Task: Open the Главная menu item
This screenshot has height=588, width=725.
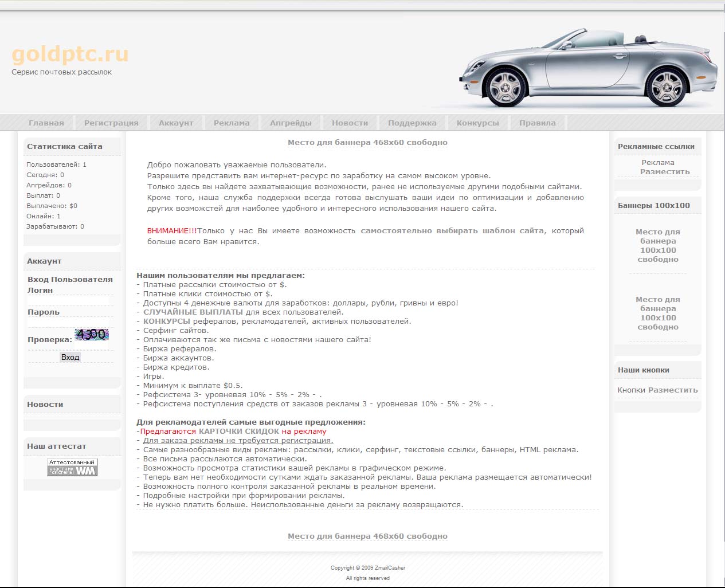Action: (46, 123)
